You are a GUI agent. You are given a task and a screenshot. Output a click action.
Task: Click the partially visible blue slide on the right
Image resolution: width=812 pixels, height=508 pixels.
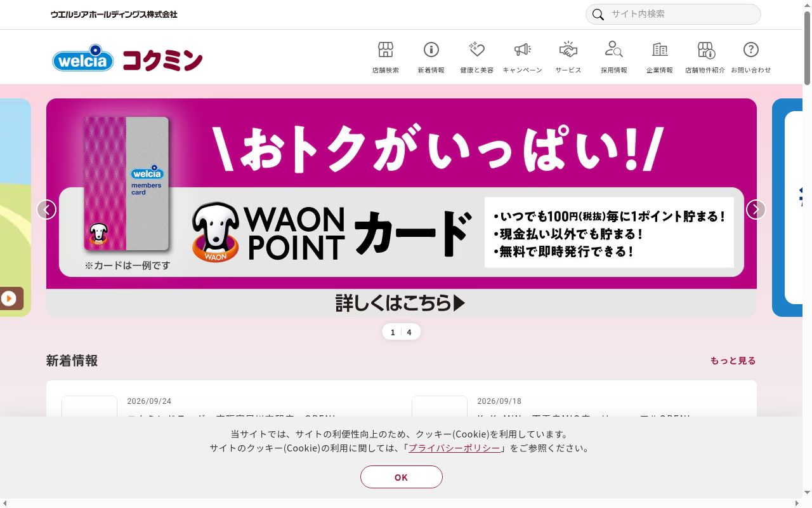click(x=787, y=208)
